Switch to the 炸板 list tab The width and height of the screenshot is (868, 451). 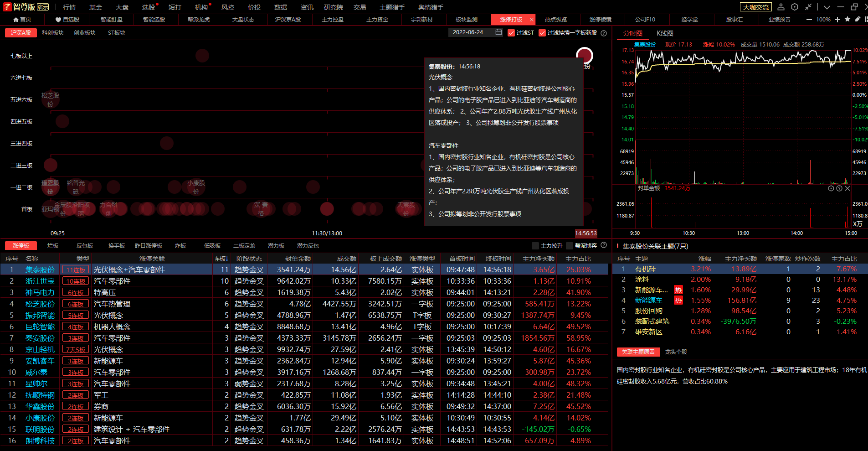(180, 246)
